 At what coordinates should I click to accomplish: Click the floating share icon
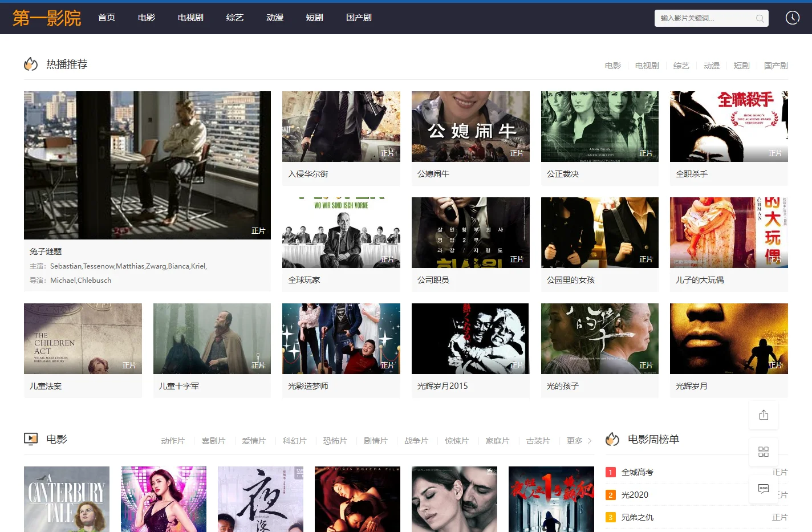(x=764, y=415)
